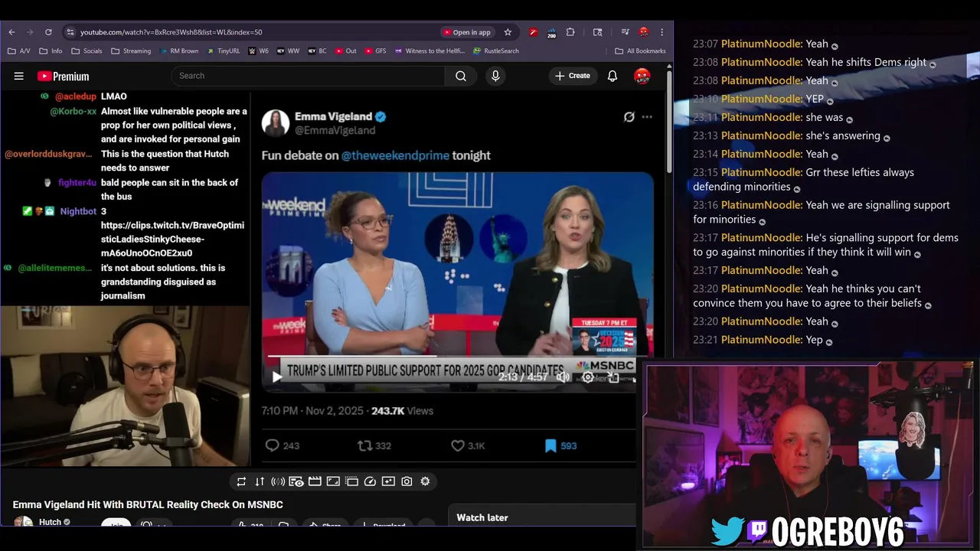Open the extension showing the 200 badge

[x=551, y=32]
